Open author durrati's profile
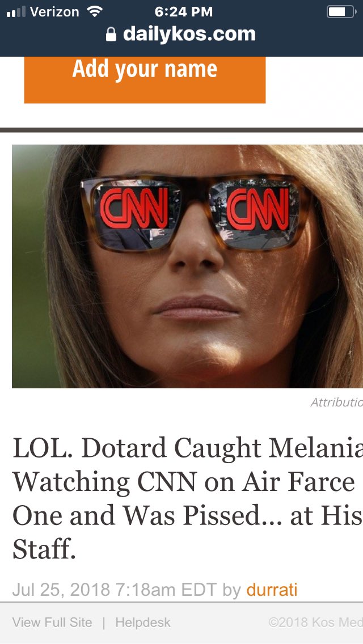Viewport: 363px width, 644px height. (x=272, y=590)
